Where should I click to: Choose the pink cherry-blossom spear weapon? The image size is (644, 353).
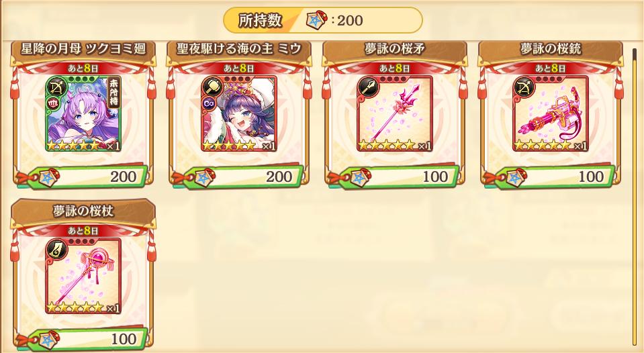click(395, 113)
